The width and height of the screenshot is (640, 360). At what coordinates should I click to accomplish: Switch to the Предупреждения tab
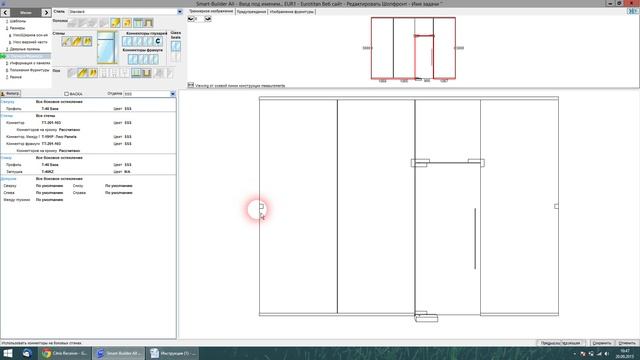point(251,12)
